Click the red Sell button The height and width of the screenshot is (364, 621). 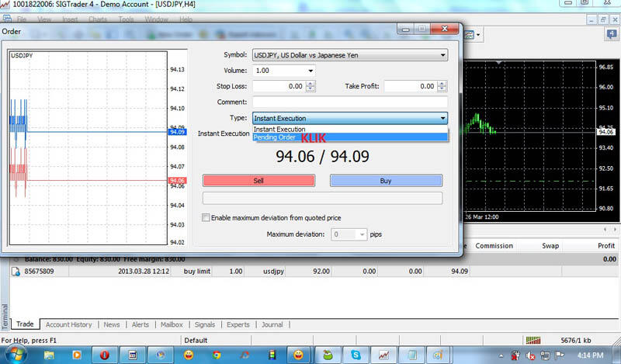pyautogui.click(x=258, y=181)
